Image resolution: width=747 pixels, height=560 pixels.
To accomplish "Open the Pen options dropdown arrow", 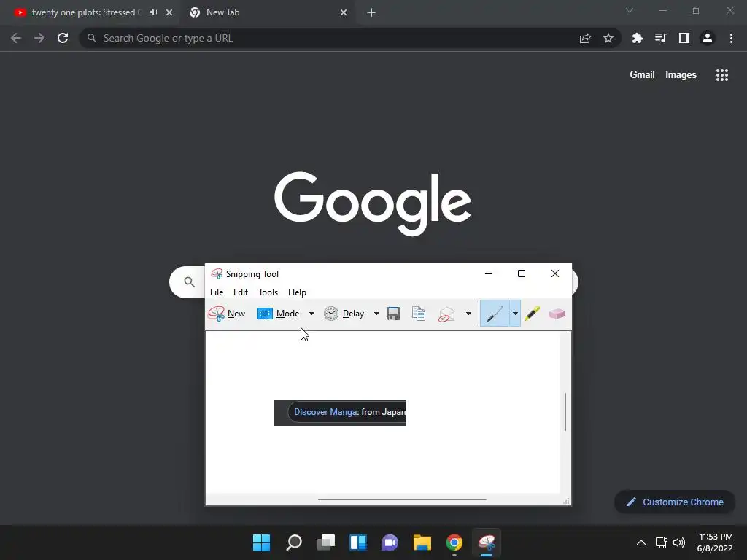I will (515, 314).
